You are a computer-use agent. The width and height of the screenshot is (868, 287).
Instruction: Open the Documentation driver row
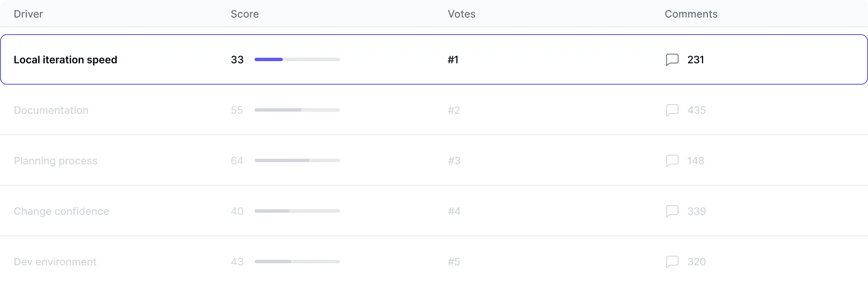click(51, 110)
